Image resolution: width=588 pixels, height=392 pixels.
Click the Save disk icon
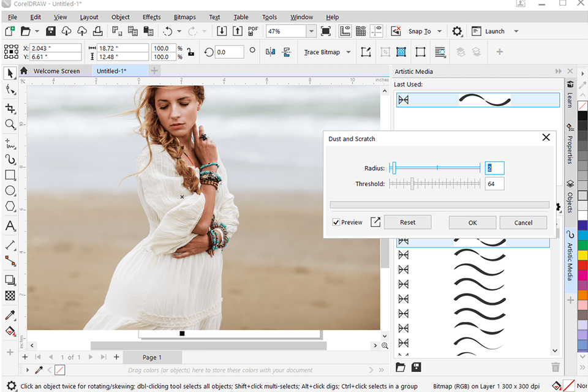point(51,31)
